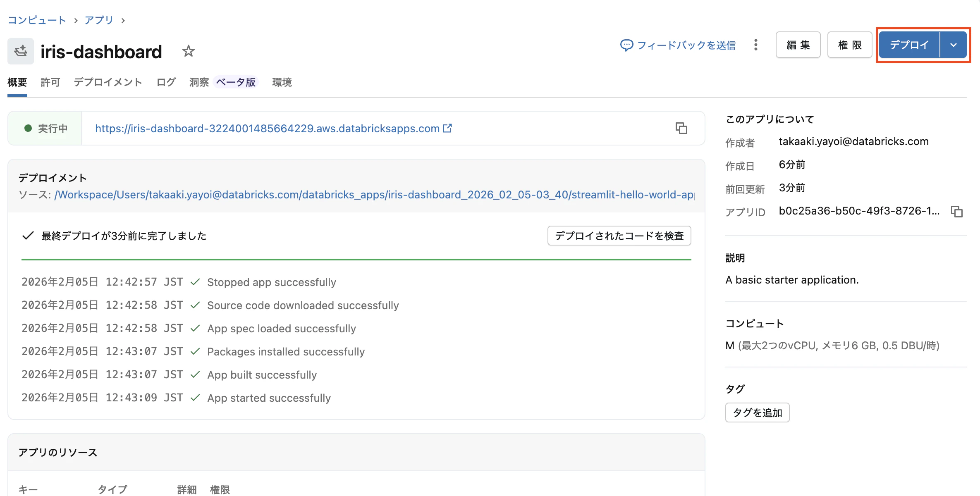Expand breadcrumb chevron after アプリ
The height and width of the screenshot is (496, 980).
123,20
